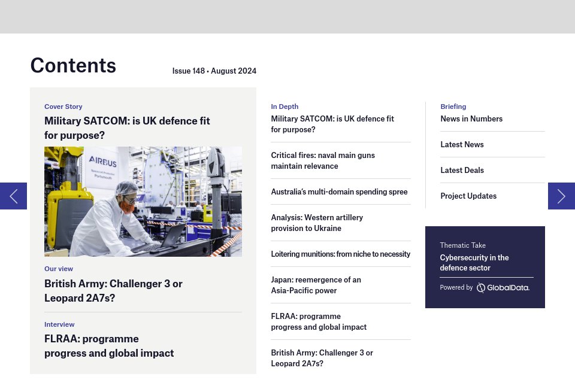Open the Latest Deals section
Viewport: 575px width, 392px height.
point(462,170)
